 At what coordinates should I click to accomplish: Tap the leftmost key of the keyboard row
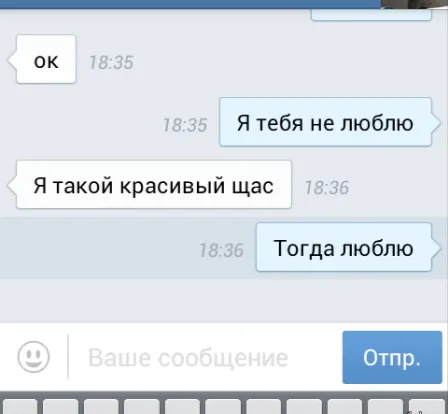tap(18, 407)
